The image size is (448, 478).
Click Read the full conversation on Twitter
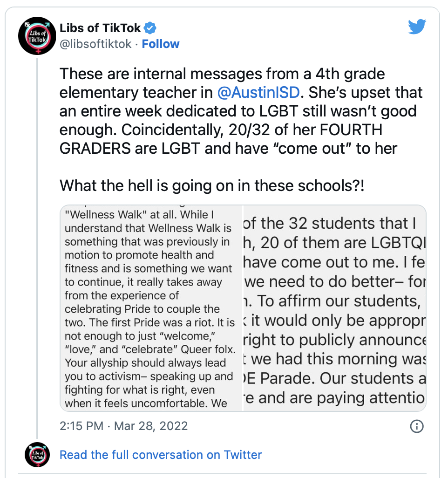click(x=161, y=455)
